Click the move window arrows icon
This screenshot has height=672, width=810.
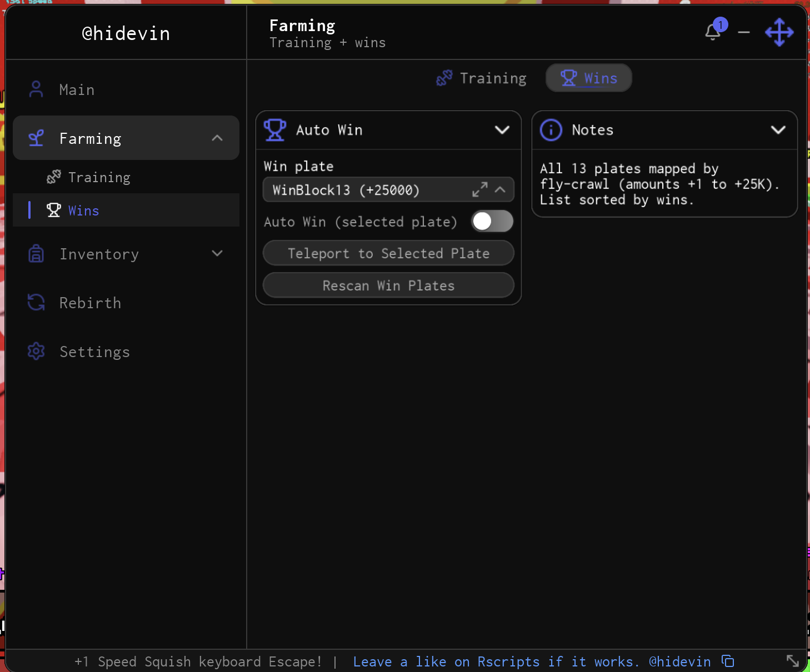coord(779,32)
